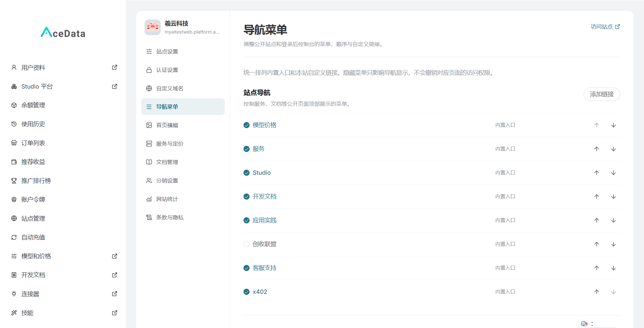Click the AceData logo
Viewport: 644px width, 328px height.
63,33
